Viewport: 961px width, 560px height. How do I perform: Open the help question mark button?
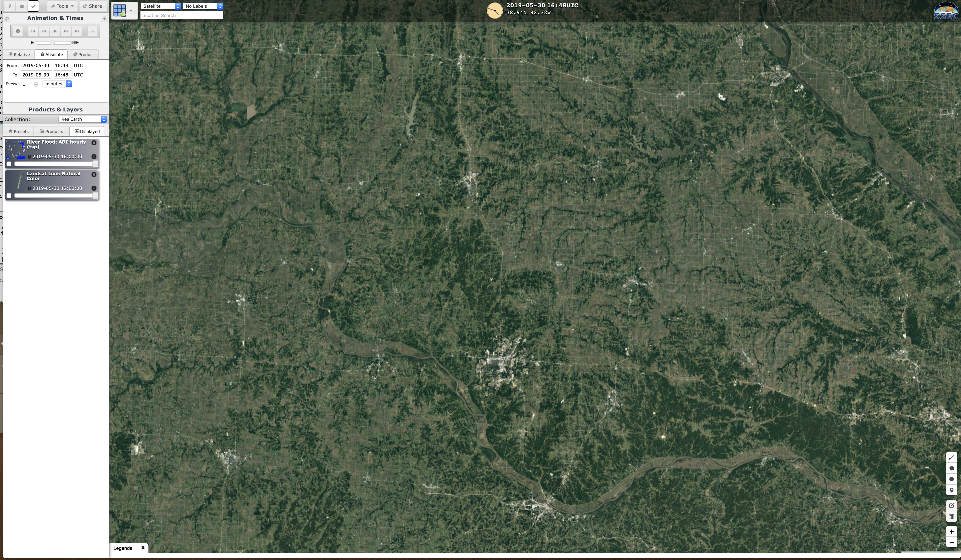pos(10,6)
